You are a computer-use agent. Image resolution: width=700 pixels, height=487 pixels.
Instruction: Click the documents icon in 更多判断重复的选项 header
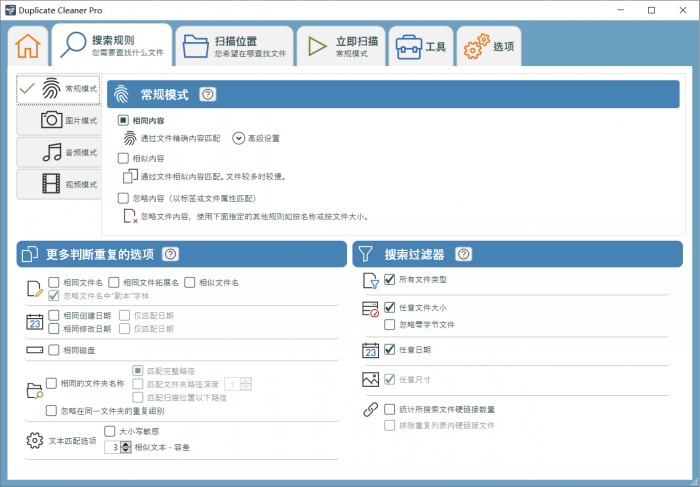pos(29,254)
